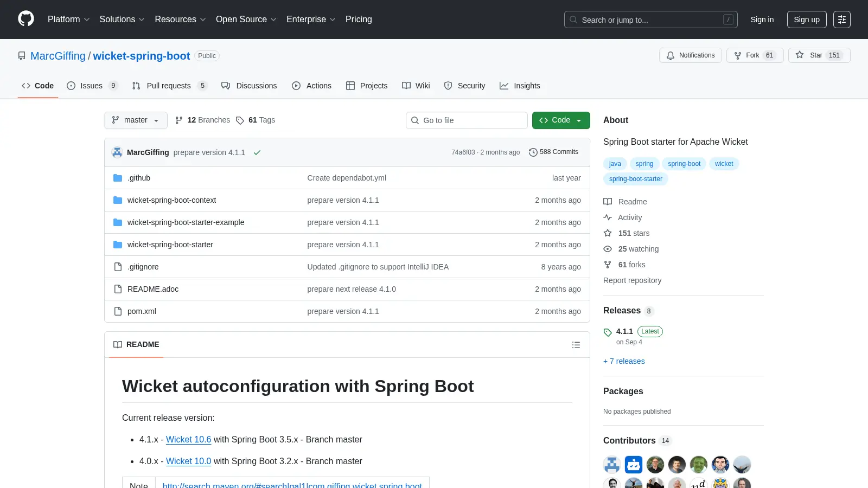View the 61 forks link
Viewport: 868px width, 488px height.
624,265
